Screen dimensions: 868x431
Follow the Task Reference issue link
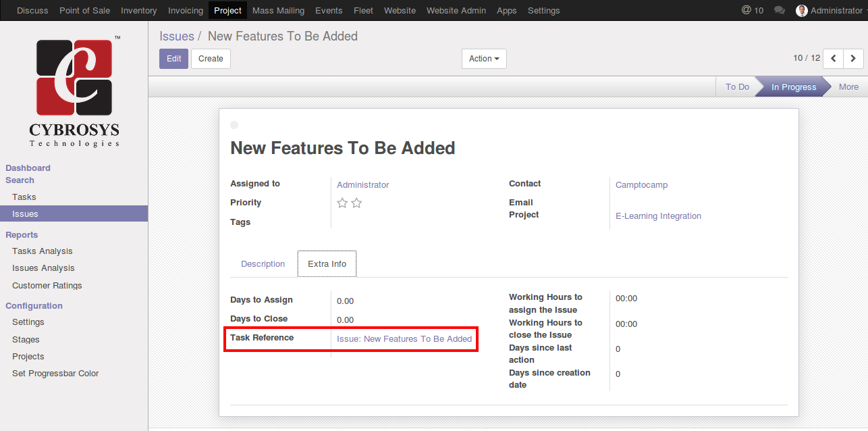pos(404,339)
